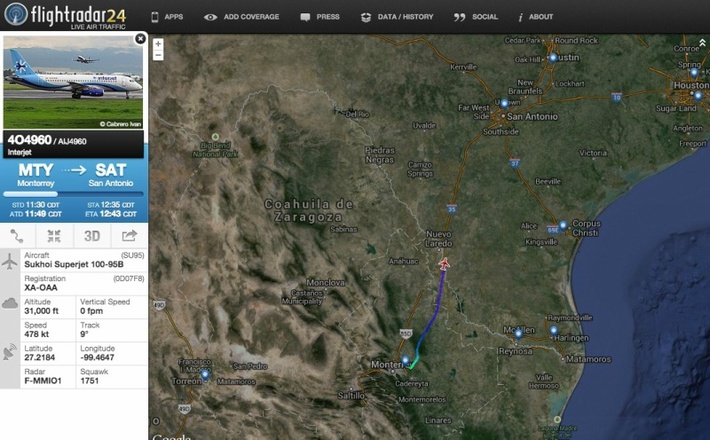This screenshot has height=440, width=710.
Task: Open the Flightradar24 home logo
Action: click(x=66, y=15)
